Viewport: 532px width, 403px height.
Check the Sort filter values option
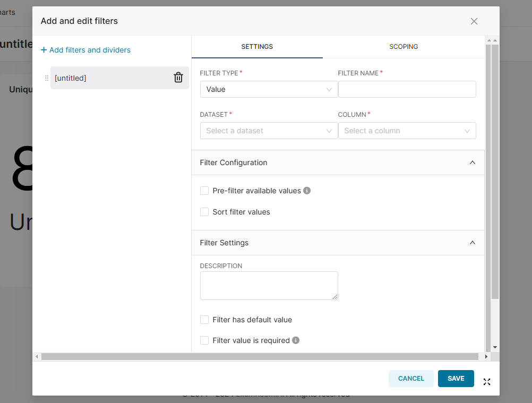pyautogui.click(x=204, y=212)
